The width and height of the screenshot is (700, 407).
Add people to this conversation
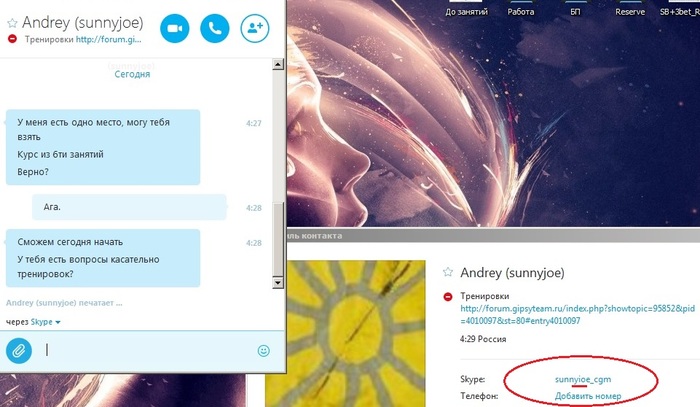[255, 29]
